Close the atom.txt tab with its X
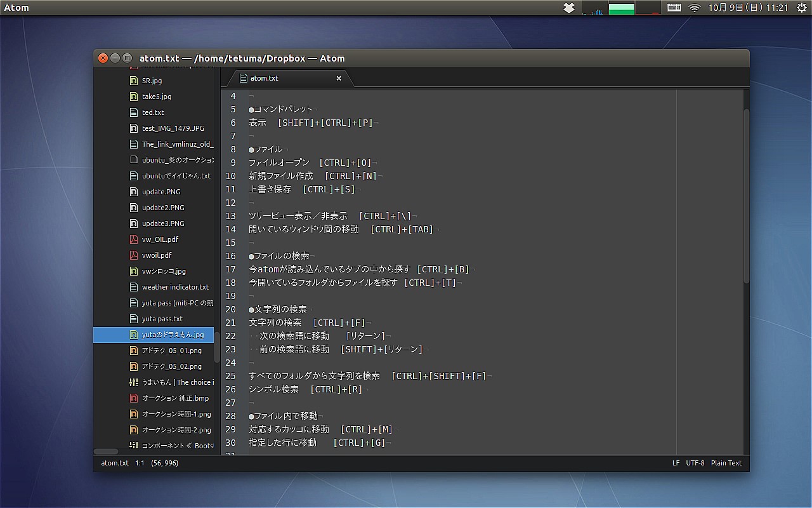 tap(339, 78)
